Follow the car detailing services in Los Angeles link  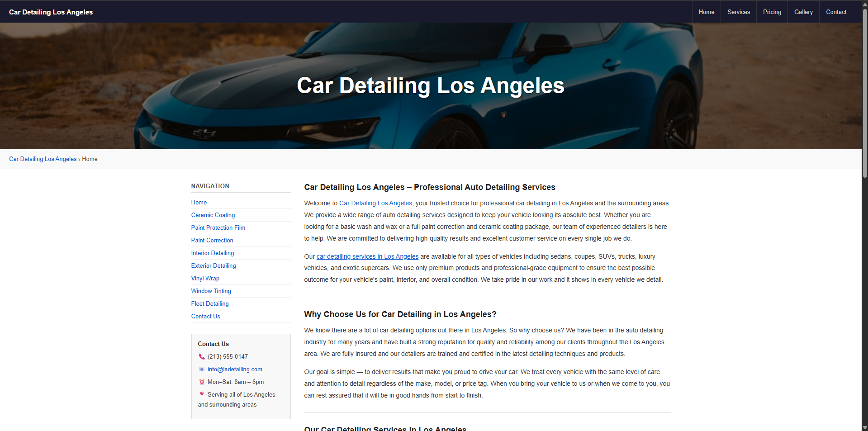[367, 257]
